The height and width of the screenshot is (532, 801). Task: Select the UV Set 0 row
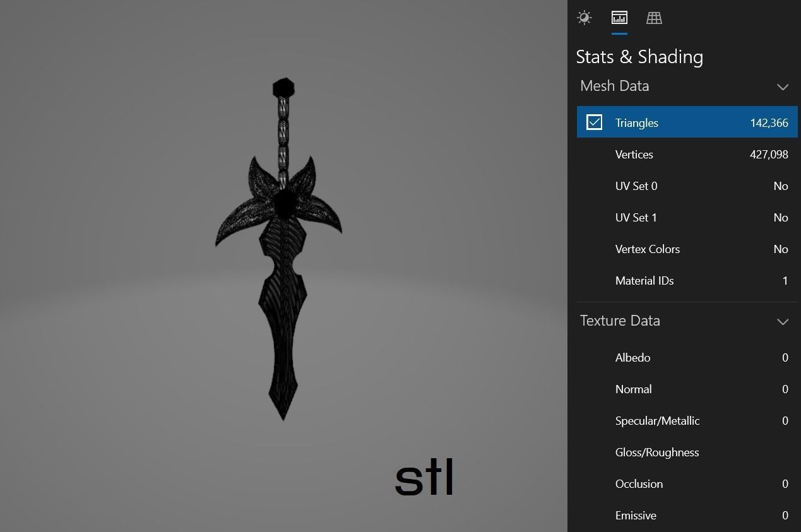(x=687, y=186)
